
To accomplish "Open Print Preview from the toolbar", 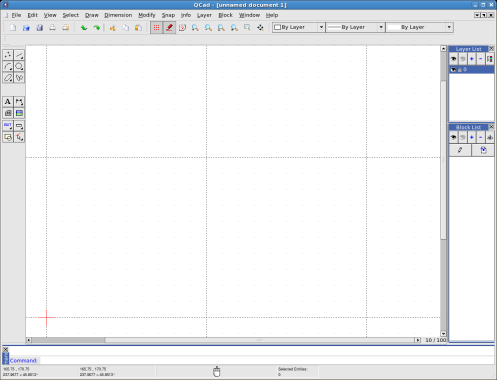I will [x=66, y=28].
